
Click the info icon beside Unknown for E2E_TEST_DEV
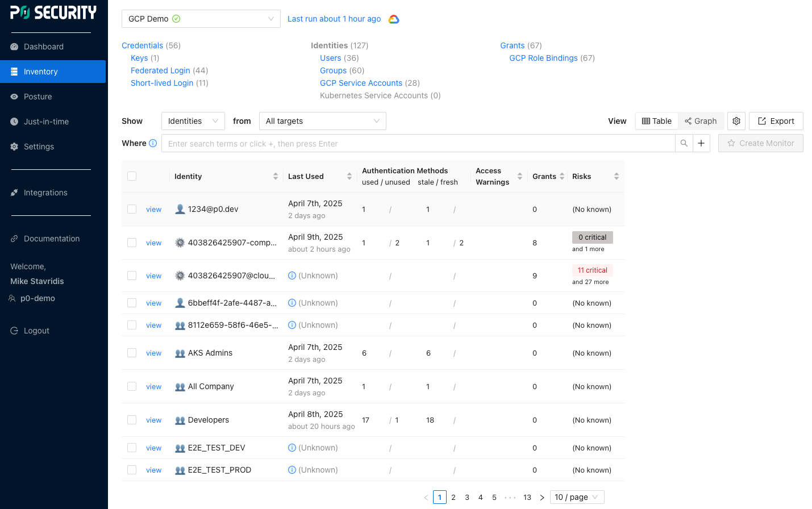coord(292,448)
